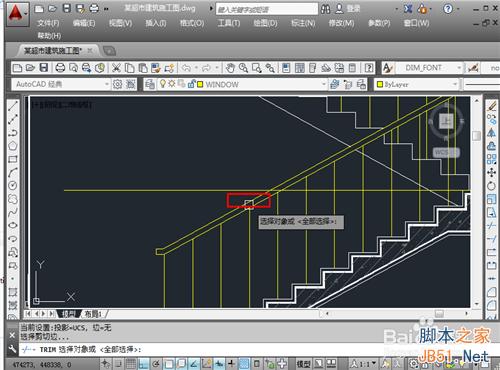Click the 登录 sign-in button
The image size is (500, 370).
tap(353, 8)
